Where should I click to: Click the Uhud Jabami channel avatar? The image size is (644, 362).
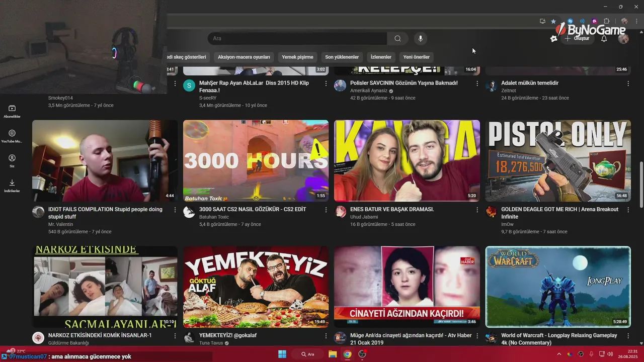[x=340, y=212]
